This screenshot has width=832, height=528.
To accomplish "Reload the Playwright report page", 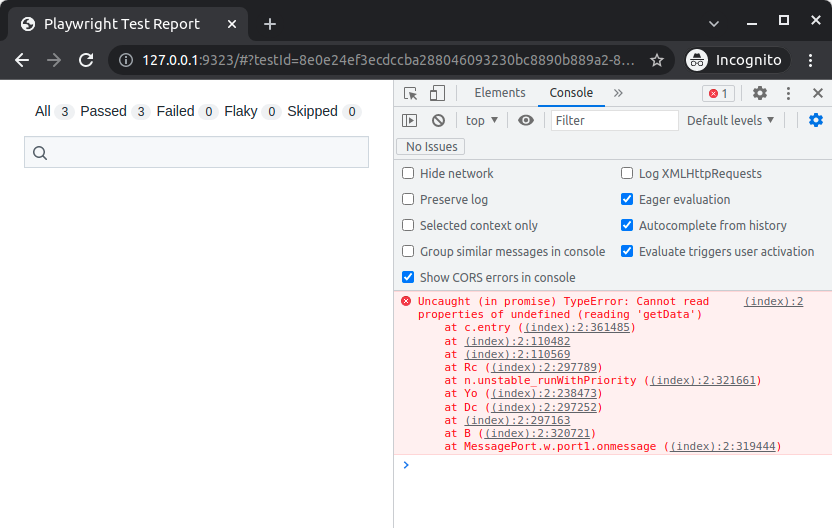I will [x=86, y=60].
